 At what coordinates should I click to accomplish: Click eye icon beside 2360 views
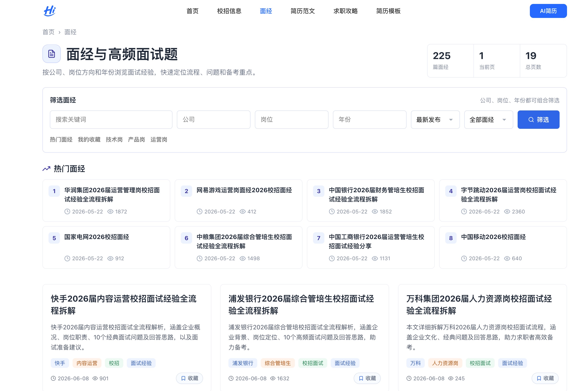507,211
